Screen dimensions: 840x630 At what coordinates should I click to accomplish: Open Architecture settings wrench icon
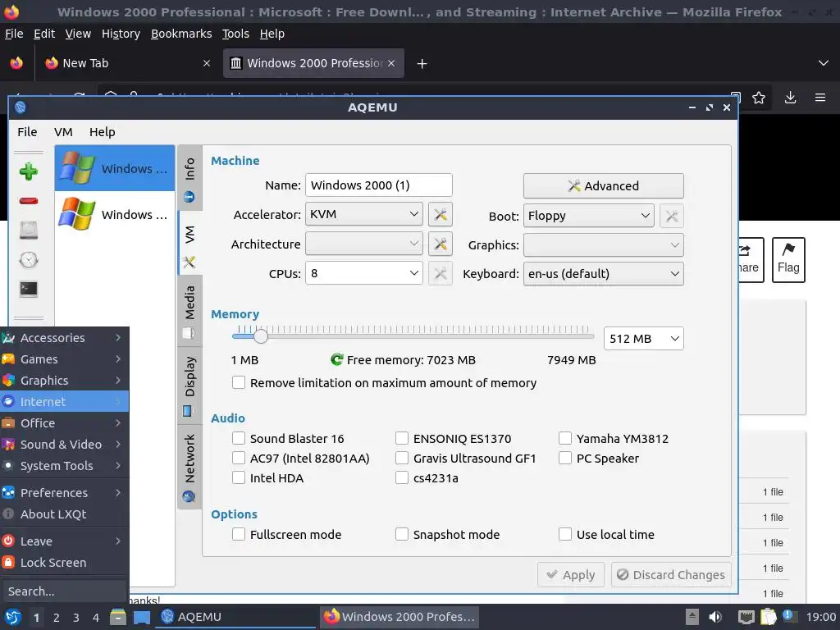[x=441, y=244]
